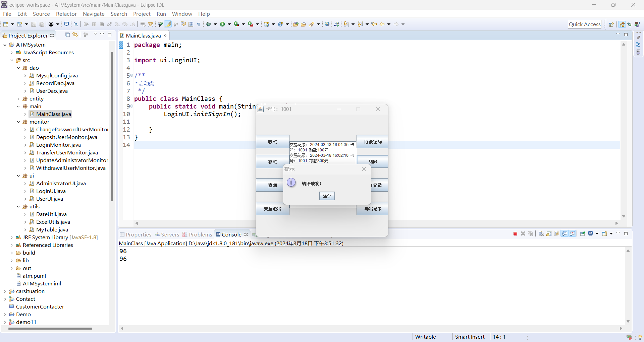644x342 pixels.
Task: Run the program with the green Run icon
Action: click(222, 24)
